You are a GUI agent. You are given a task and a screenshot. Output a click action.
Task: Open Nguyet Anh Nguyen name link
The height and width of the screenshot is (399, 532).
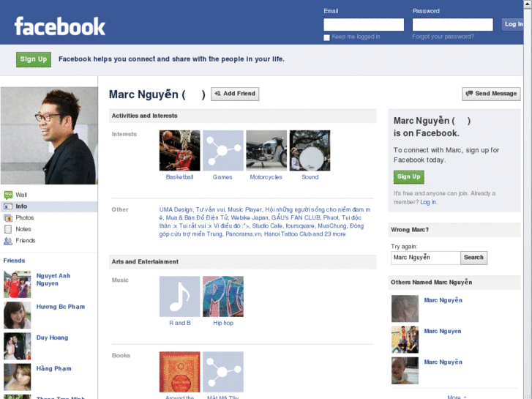[x=53, y=280]
